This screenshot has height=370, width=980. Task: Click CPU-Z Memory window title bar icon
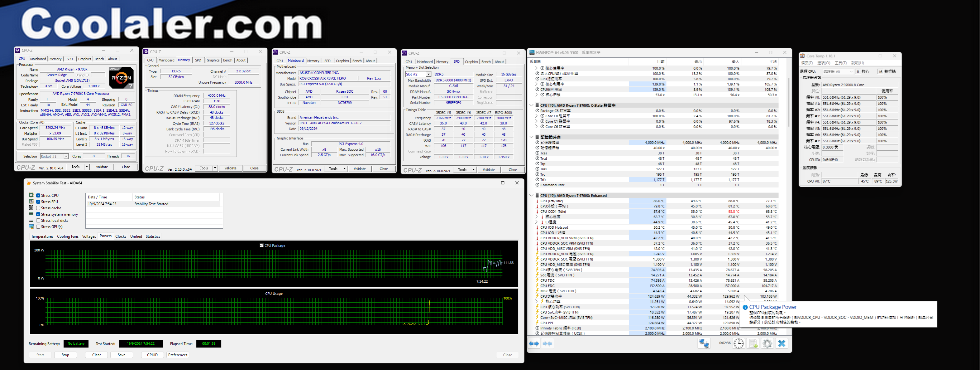[146, 51]
